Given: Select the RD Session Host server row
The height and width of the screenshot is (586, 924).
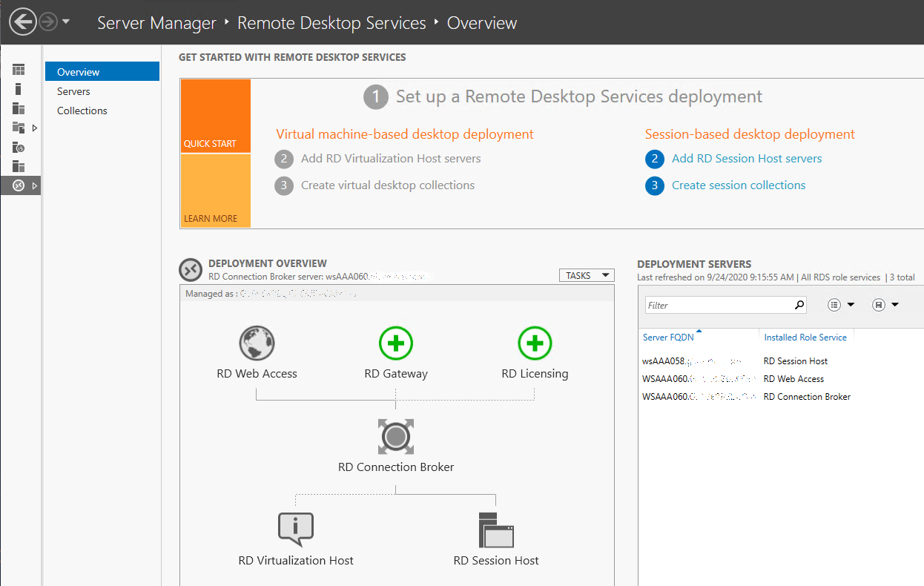Looking at the screenshot, I should point(781,361).
